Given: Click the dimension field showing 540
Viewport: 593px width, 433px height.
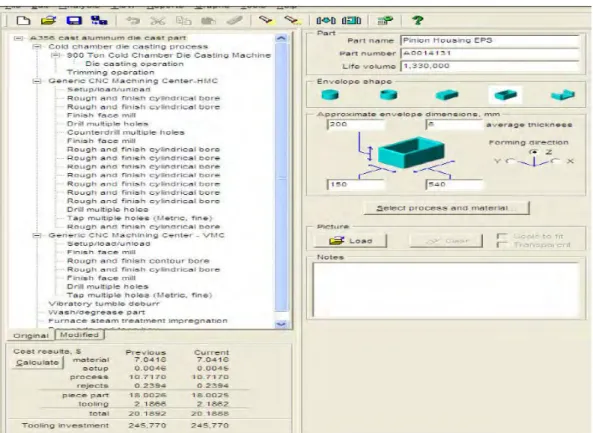Looking at the screenshot, I should pyautogui.click(x=454, y=185).
